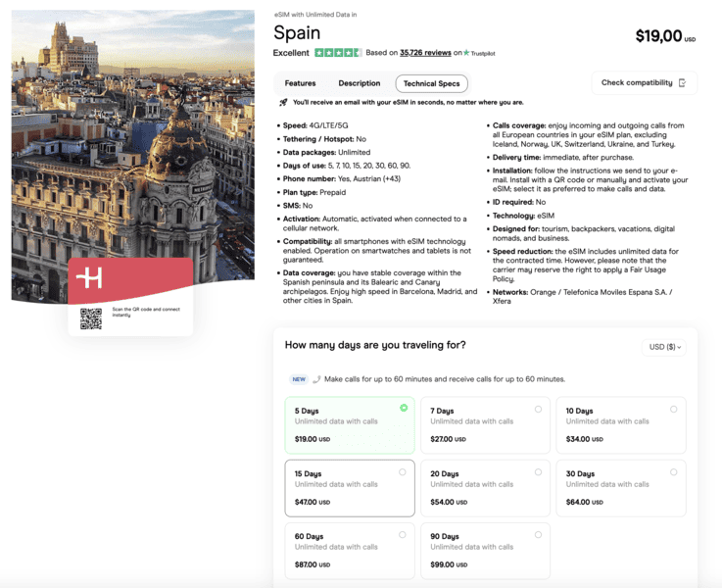722x588 pixels.
Task: Click the Holafly H logo on card
Action: coord(89,277)
